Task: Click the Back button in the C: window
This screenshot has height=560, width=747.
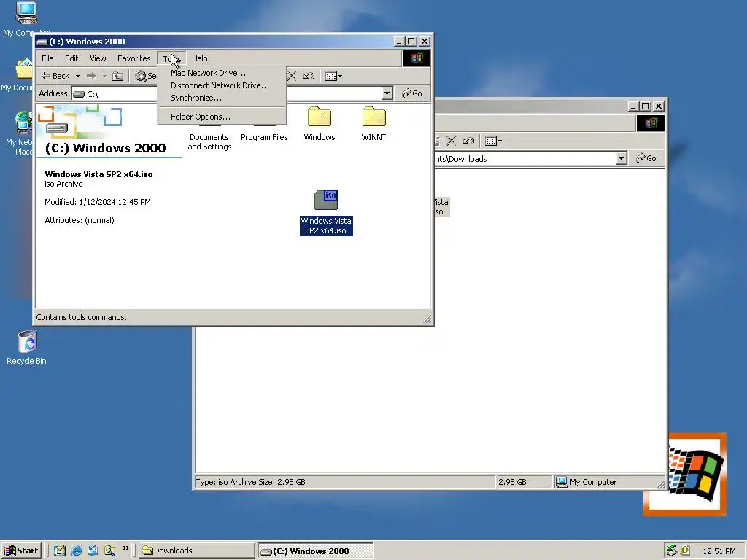Action: [x=55, y=76]
